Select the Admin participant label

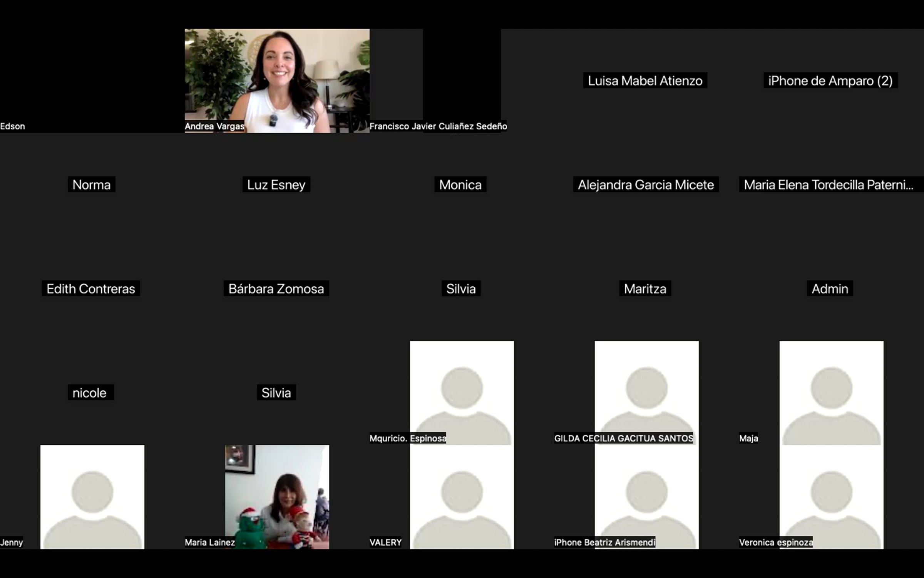point(830,289)
